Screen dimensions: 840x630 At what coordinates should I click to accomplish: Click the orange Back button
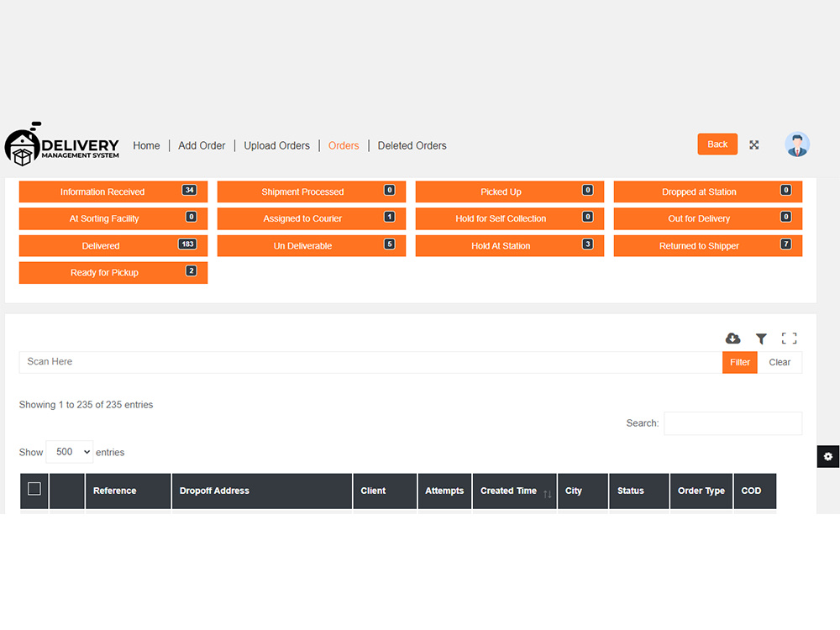click(717, 144)
